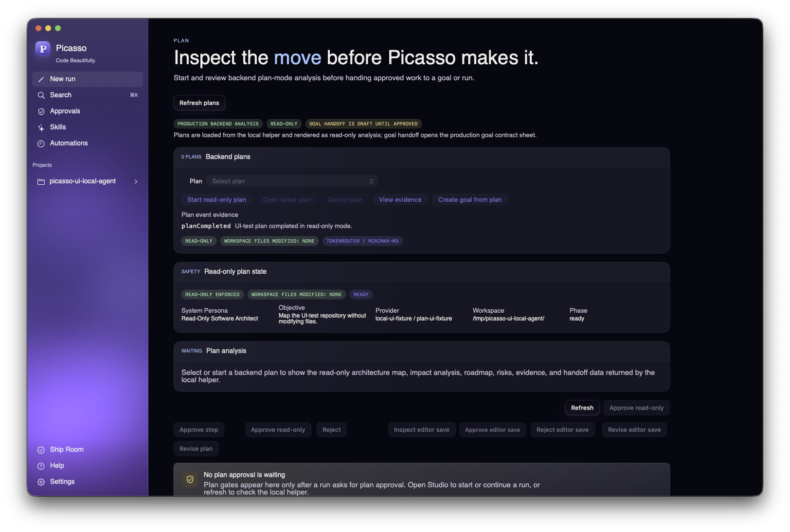Open Settings in the sidebar
The width and height of the screenshot is (790, 532).
pyautogui.click(x=88, y=481)
